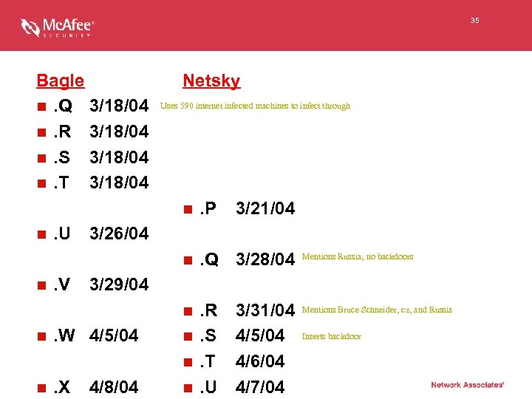Click the 'Inserts backdoor' note
This screenshot has width=532, height=399.
pyautogui.click(x=332, y=336)
